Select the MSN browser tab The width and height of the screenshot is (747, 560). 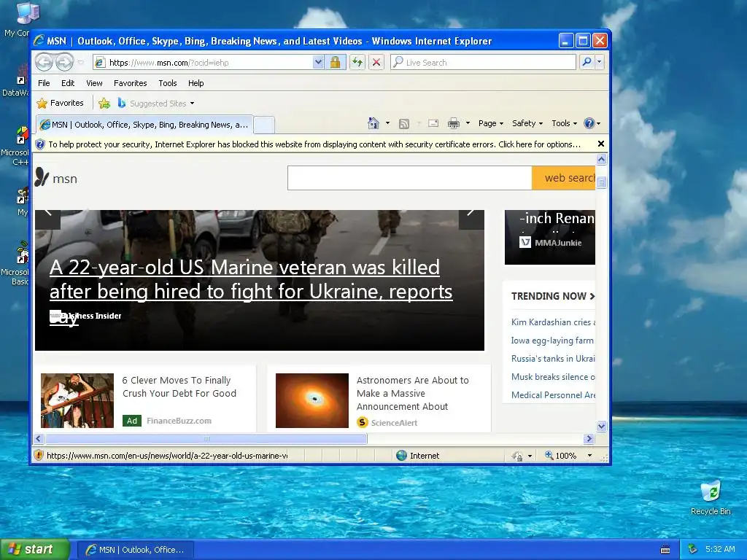144,125
